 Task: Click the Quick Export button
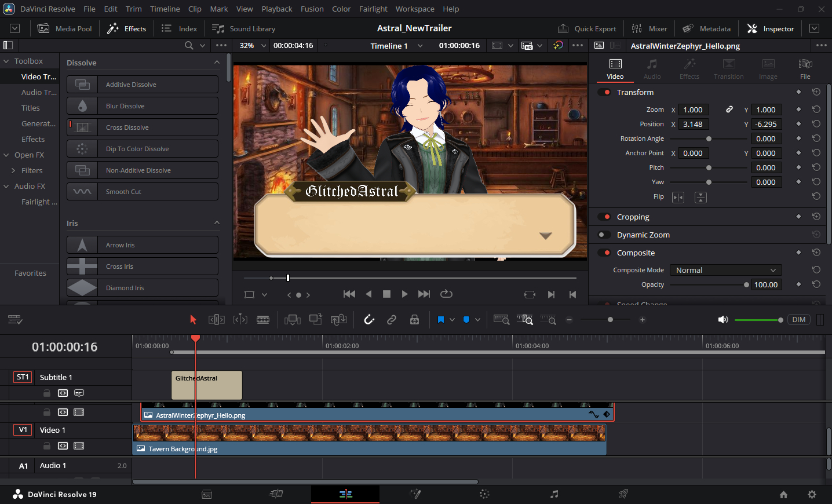pos(587,28)
